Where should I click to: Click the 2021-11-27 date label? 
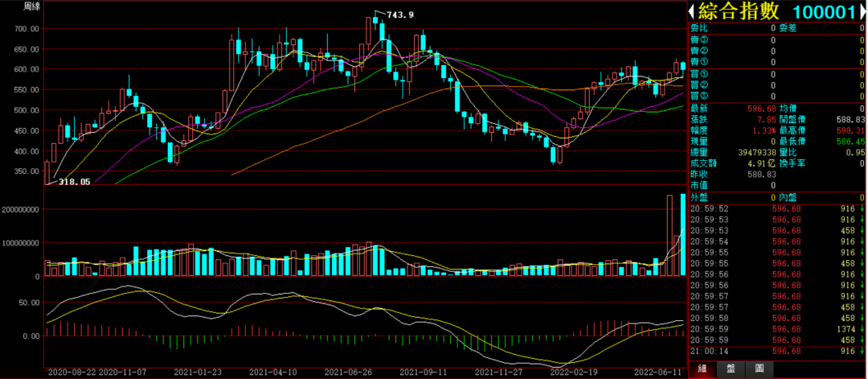point(497,373)
